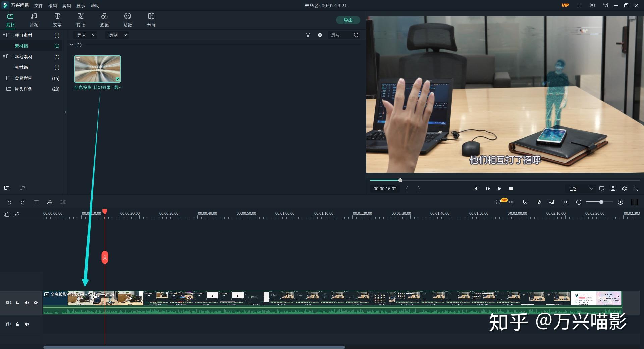This screenshot has width=644, height=349.
Task: Click the preview progress slider handle
Action: [400, 180]
